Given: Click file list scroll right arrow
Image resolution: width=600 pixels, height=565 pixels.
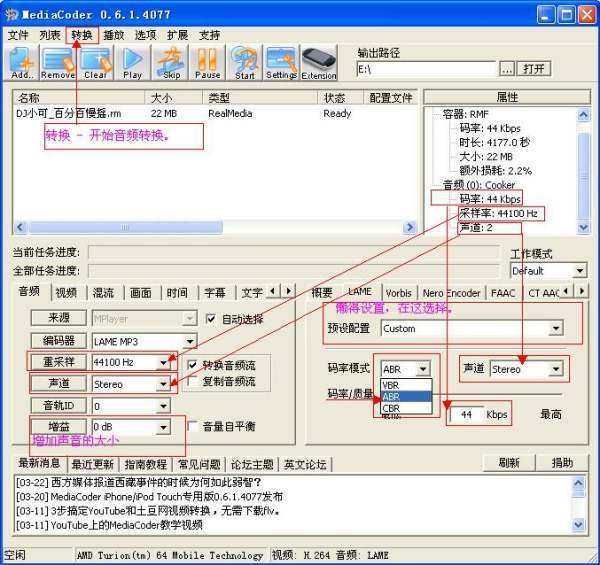Looking at the screenshot, I should point(410,227).
